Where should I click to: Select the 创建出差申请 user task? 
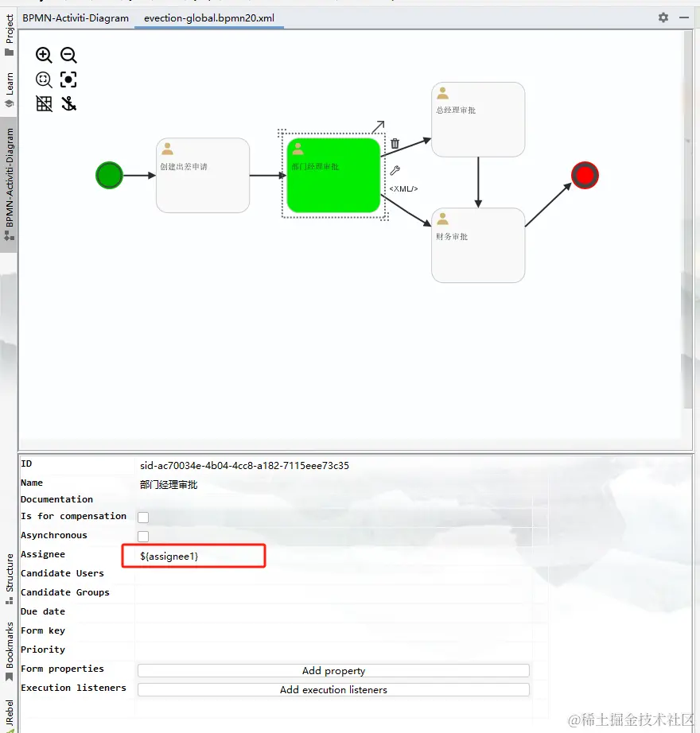coord(203,176)
